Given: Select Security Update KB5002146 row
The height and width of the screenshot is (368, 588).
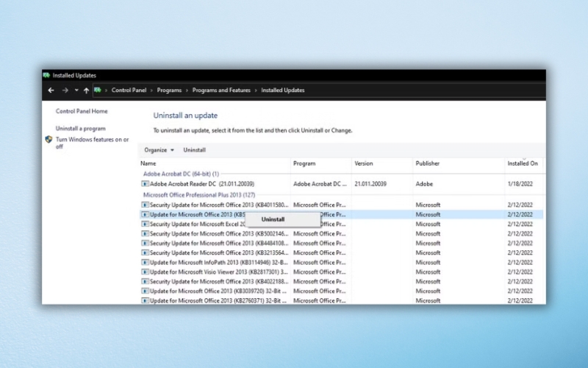Looking at the screenshot, I should (x=341, y=233).
